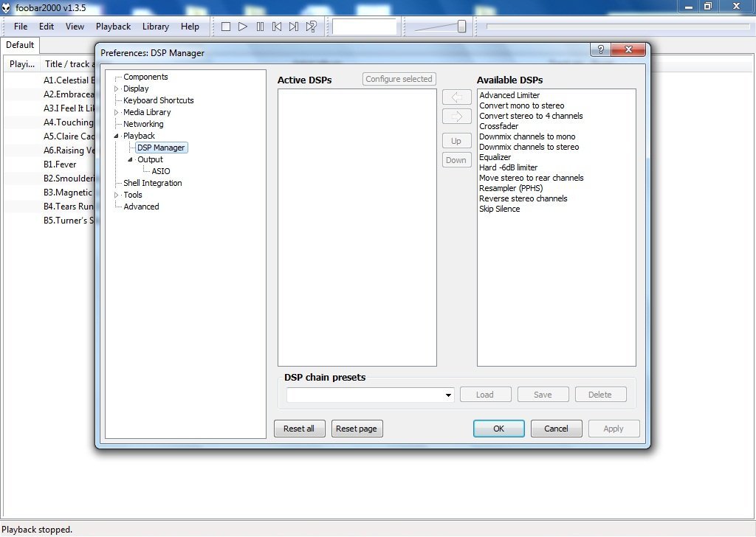The image size is (756, 537).
Task: Click the Configure selected button
Action: 399,79
